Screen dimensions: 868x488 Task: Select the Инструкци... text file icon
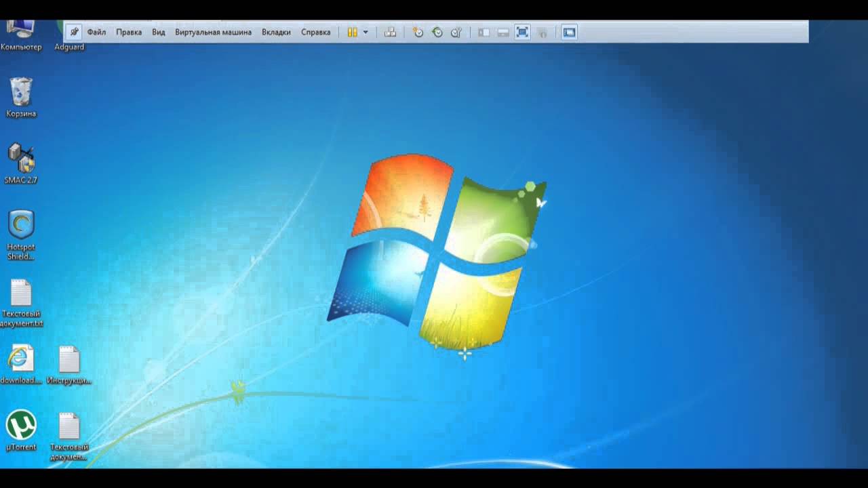tap(69, 365)
